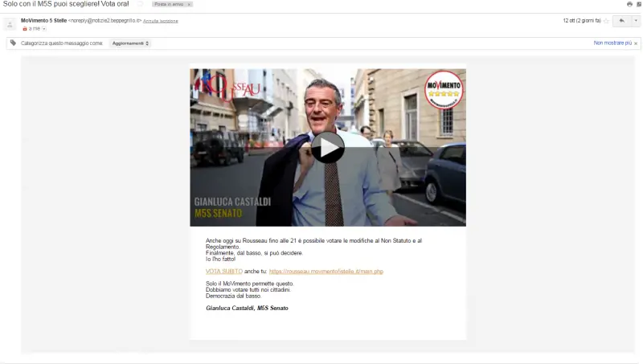Open email in new window icon

coord(639,4)
